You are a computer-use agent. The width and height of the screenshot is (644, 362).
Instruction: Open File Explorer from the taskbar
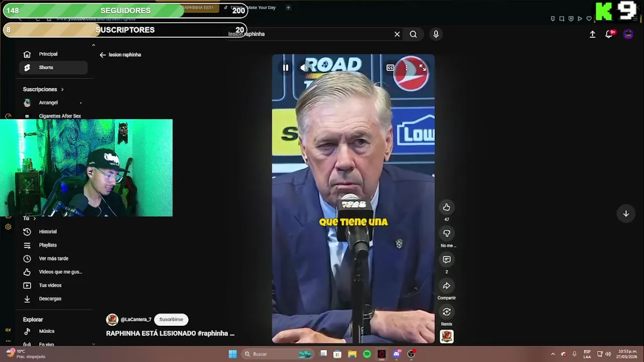click(x=352, y=354)
